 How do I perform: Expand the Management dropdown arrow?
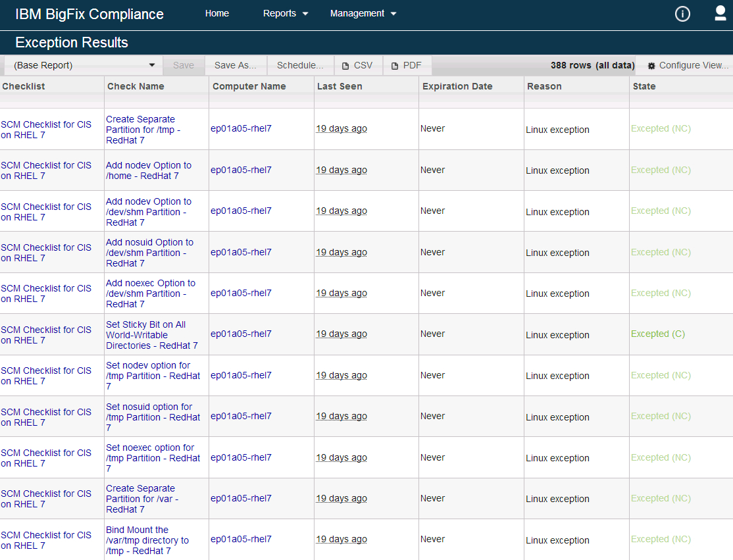393,14
